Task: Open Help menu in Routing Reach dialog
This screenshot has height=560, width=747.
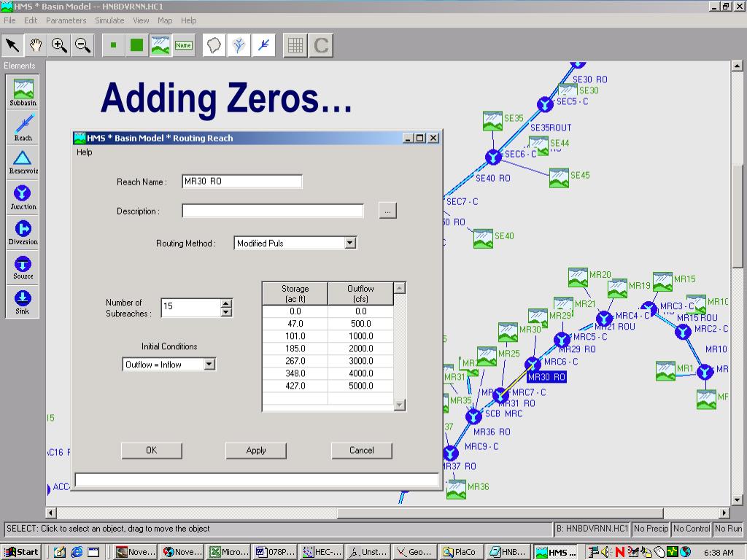Action: coord(85,152)
